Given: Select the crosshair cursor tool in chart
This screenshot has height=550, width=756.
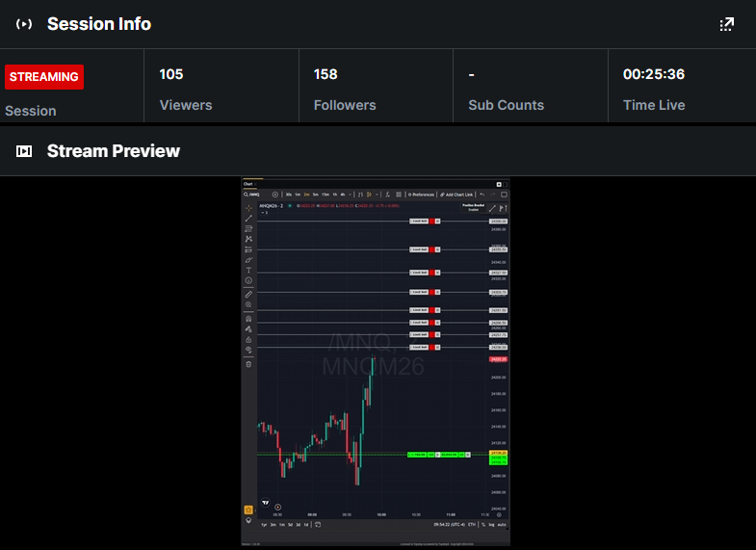Looking at the screenshot, I should click(248, 208).
